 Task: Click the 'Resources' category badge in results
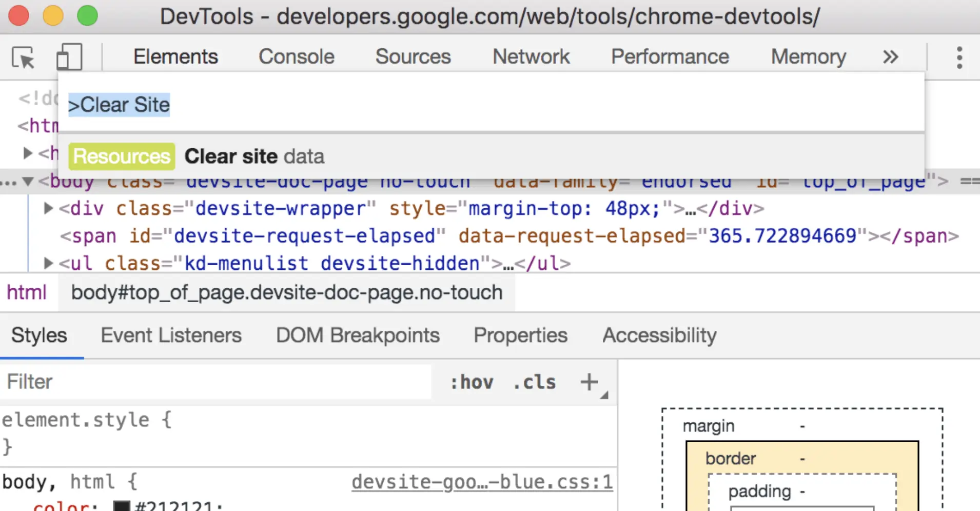pyautogui.click(x=122, y=156)
